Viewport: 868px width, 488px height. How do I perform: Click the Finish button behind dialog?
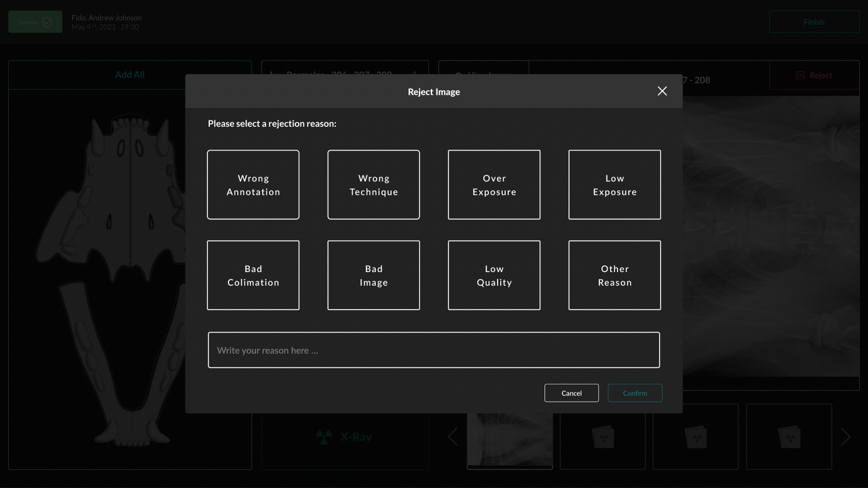coord(814,22)
